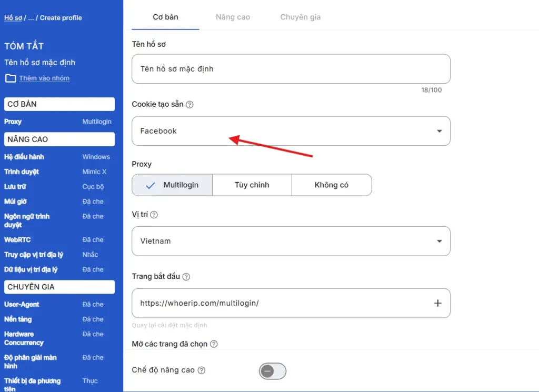
Task: Select the Tùy chỉnh proxy option
Action: 252,185
